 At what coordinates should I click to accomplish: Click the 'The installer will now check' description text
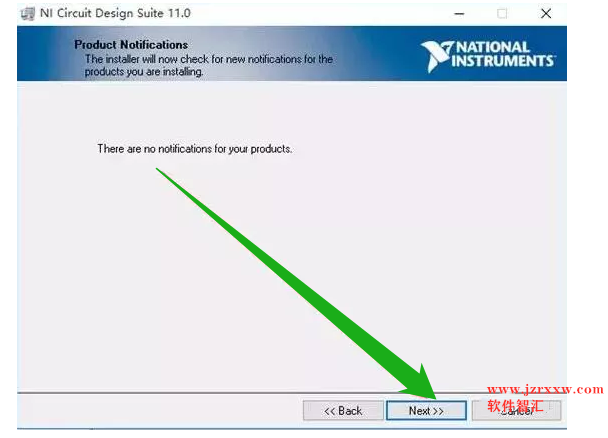[209, 65]
